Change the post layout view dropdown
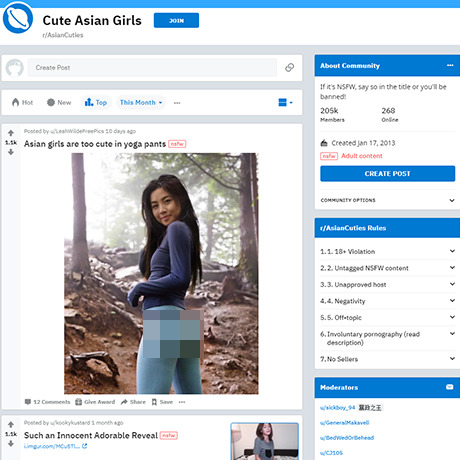The height and width of the screenshot is (460, 460). pyautogui.click(x=285, y=102)
